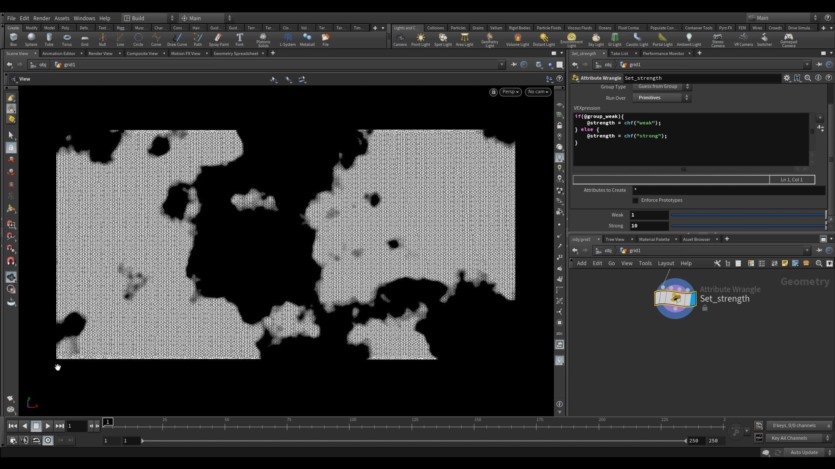Image resolution: width=835 pixels, height=469 pixels.
Task: Open parameter gear menu for Set_strength
Action: [787, 78]
